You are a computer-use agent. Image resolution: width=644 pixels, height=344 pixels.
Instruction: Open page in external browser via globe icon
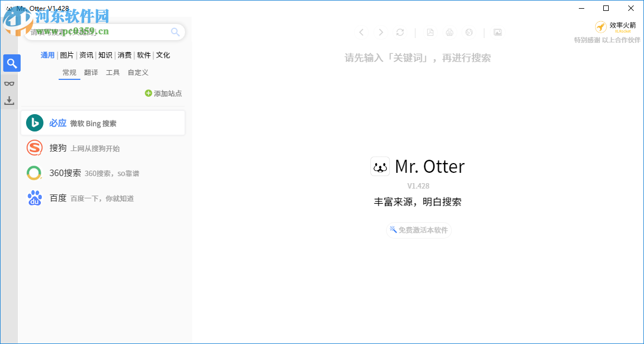[x=469, y=32]
